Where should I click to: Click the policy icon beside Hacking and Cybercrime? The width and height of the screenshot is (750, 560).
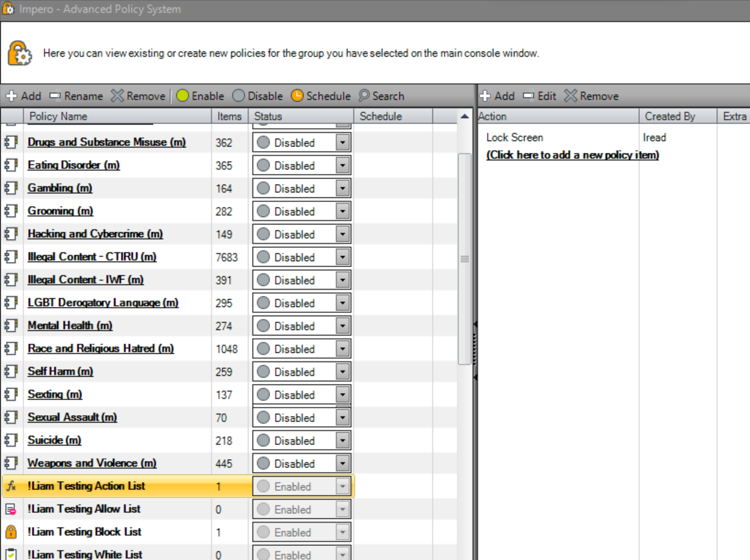(x=11, y=234)
